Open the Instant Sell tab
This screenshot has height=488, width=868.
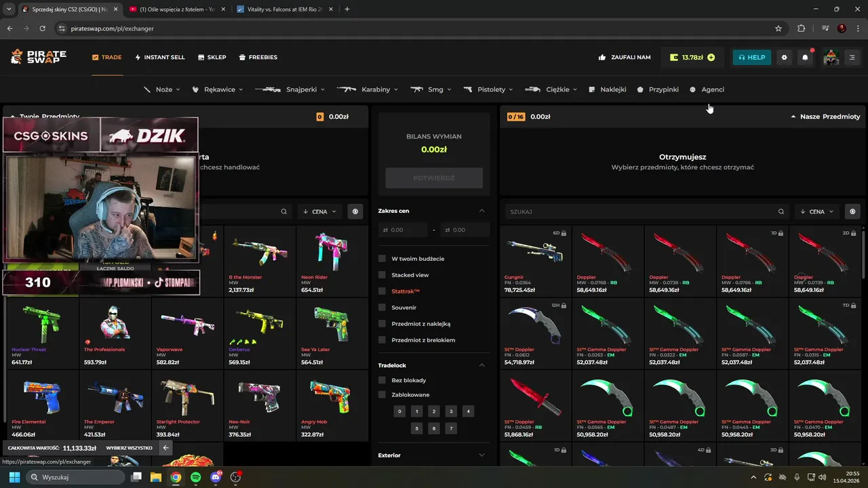[160, 58]
